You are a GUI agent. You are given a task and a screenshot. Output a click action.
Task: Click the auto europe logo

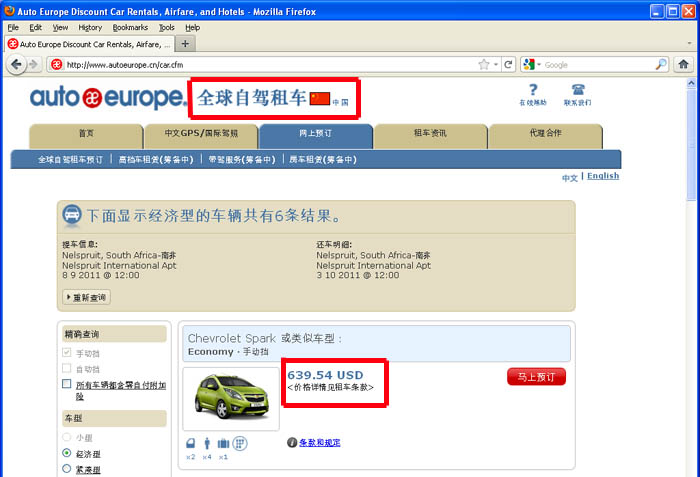coord(107,97)
